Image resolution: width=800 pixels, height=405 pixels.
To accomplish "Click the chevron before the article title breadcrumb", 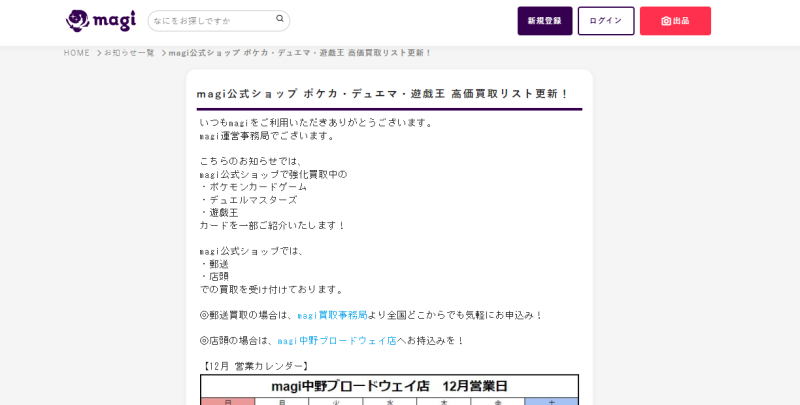I will click(163, 53).
